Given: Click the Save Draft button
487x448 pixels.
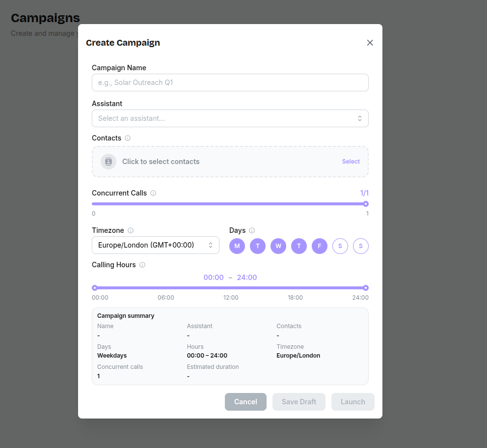Looking at the screenshot, I should [x=299, y=402].
